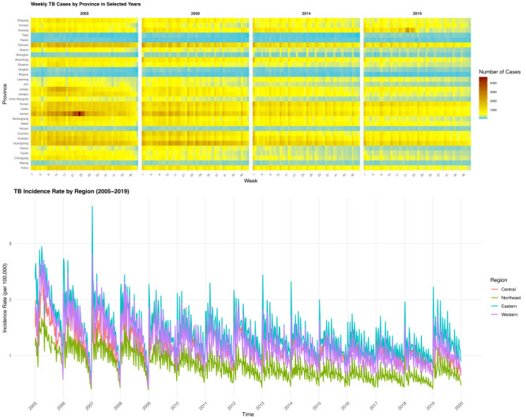The image size is (526, 420).
Task: Click the 2020 tick on the Time axis
Action: 459,406
